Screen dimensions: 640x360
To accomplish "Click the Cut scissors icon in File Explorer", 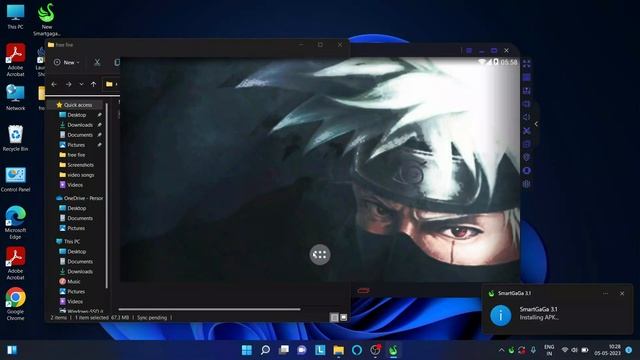I will (97, 62).
